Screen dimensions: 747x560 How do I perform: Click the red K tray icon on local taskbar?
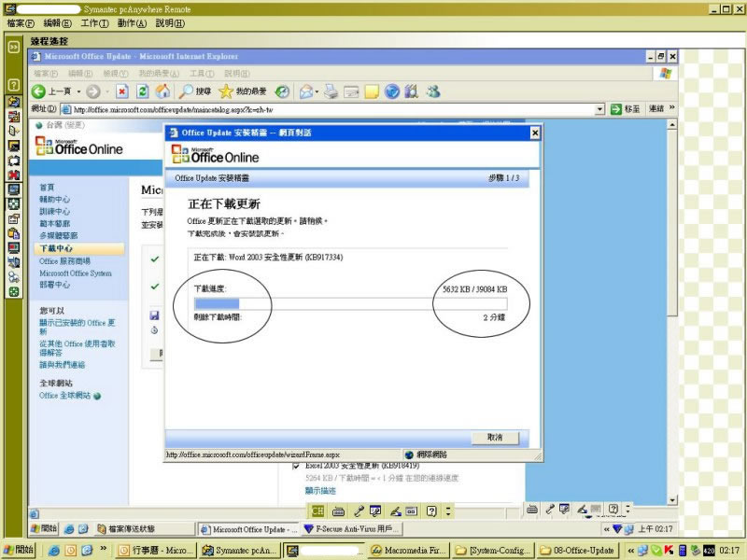coord(669,550)
